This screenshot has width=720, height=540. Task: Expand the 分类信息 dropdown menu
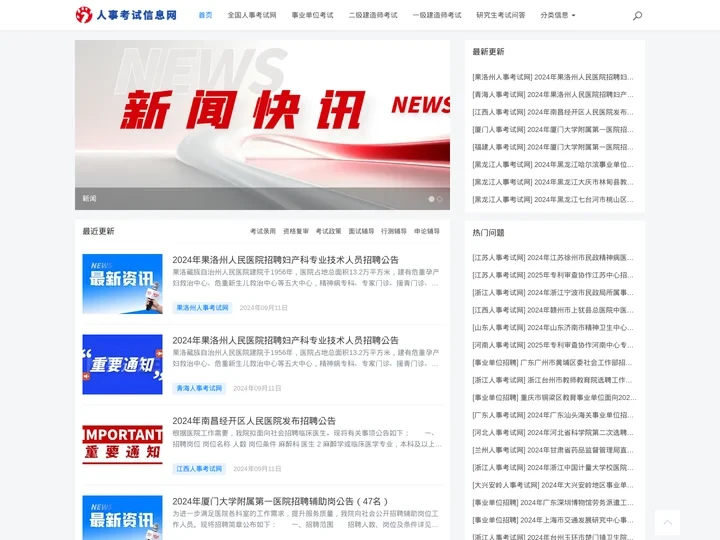tap(558, 16)
